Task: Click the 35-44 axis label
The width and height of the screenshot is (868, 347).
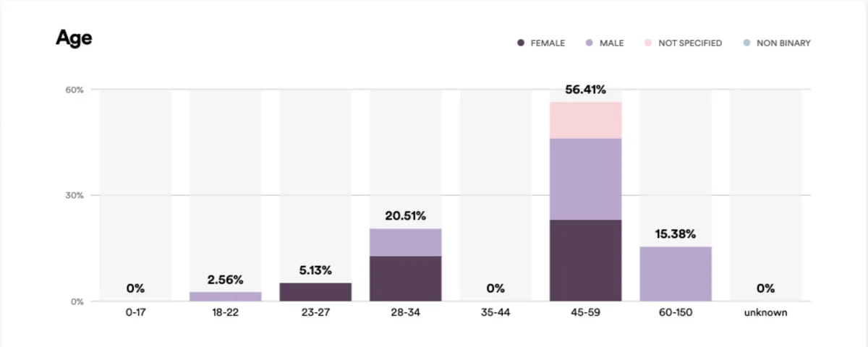Action: [x=495, y=313]
